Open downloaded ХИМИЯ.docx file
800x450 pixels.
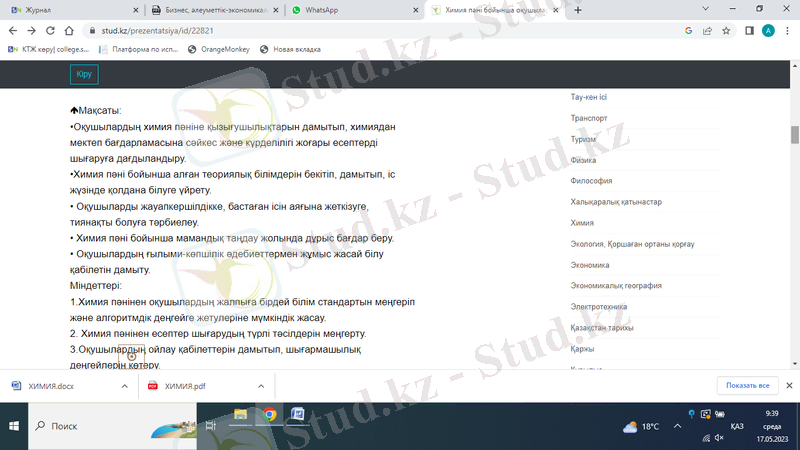(x=51, y=386)
